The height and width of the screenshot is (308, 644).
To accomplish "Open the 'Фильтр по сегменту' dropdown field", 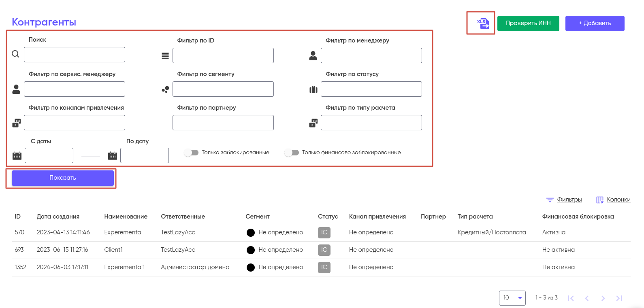I will (223, 89).
